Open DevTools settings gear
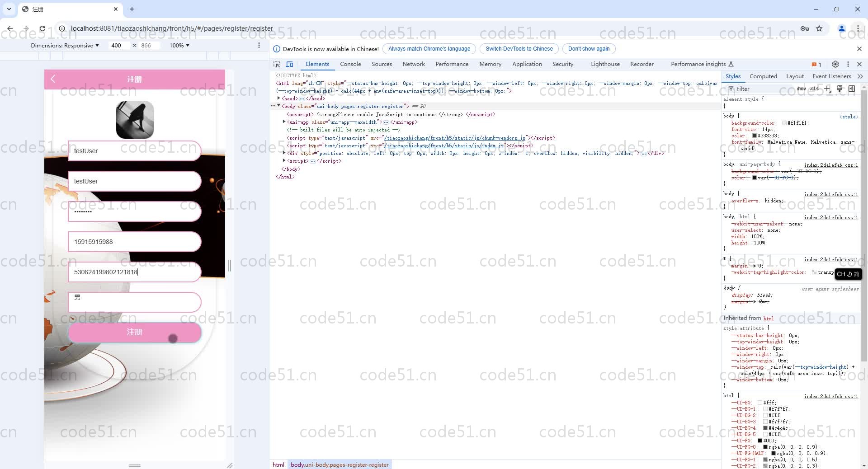This screenshot has width=868, height=469. pyautogui.click(x=835, y=64)
